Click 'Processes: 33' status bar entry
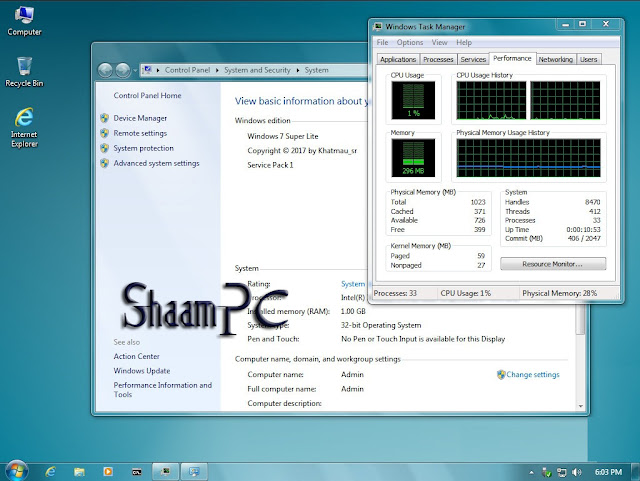 tap(395, 293)
